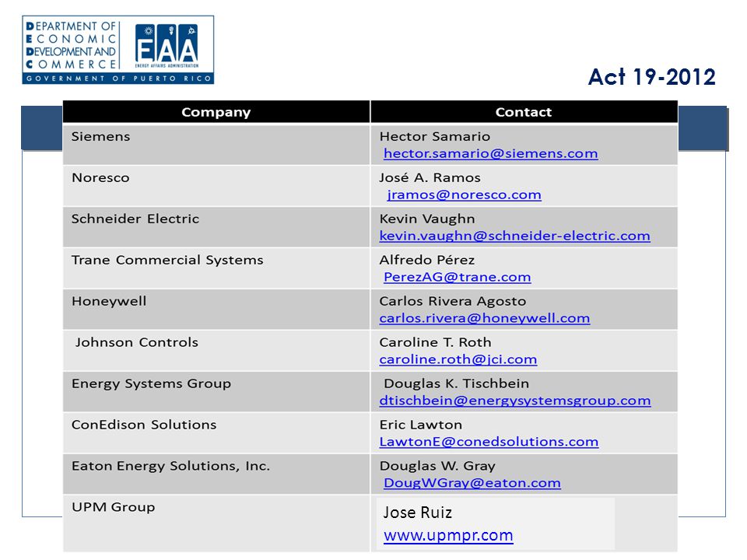This screenshot has width=747, height=560.
Task: Click the Government of Puerto Rico banner text
Action: (118, 78)
